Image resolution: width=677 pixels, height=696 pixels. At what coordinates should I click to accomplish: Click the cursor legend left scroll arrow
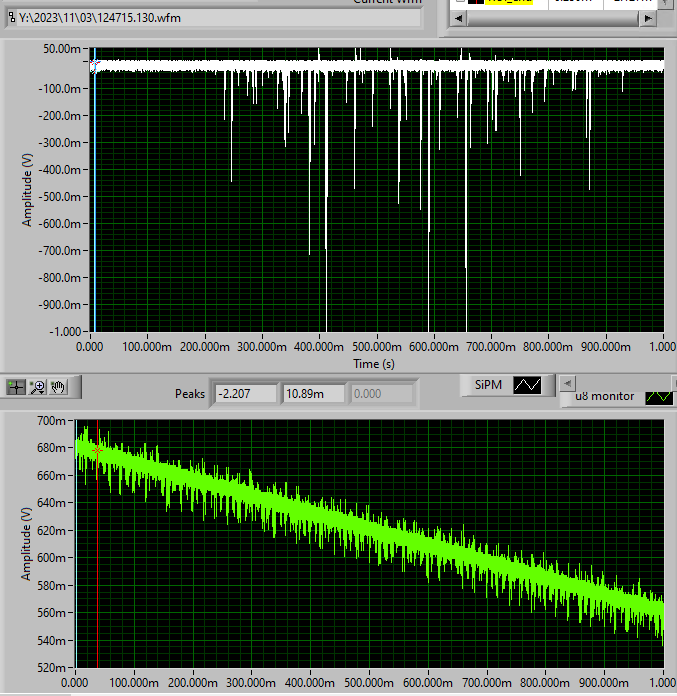(459, 19)
